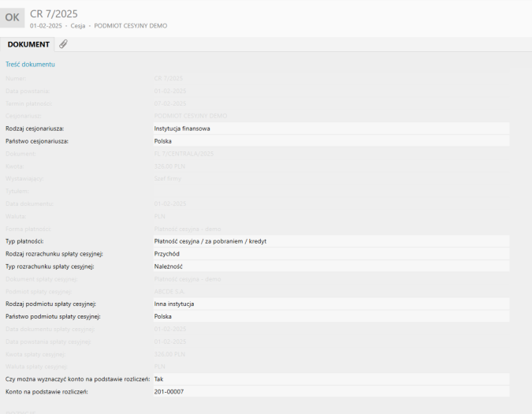Image resolution: width=532 pixels, height=414 pixels.
Task: Click the 'Konto na podstawie rozliczeń' field 201-00007
Action: [329, 392]
